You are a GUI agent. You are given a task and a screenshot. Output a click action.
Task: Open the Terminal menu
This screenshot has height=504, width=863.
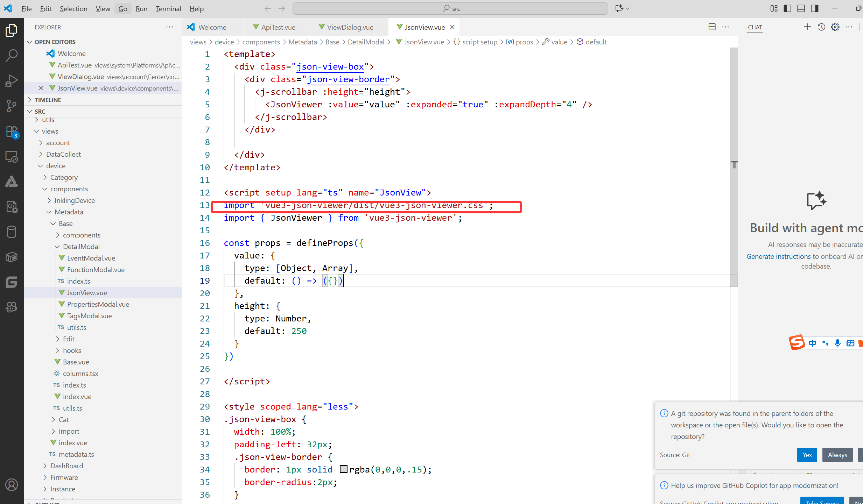click(168, 9)
